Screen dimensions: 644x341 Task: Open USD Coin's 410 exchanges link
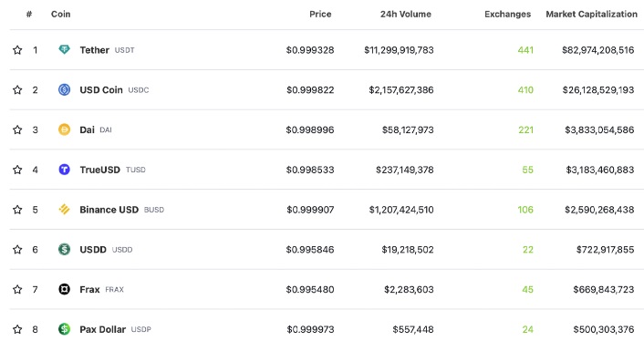click(x=525, y=90)
